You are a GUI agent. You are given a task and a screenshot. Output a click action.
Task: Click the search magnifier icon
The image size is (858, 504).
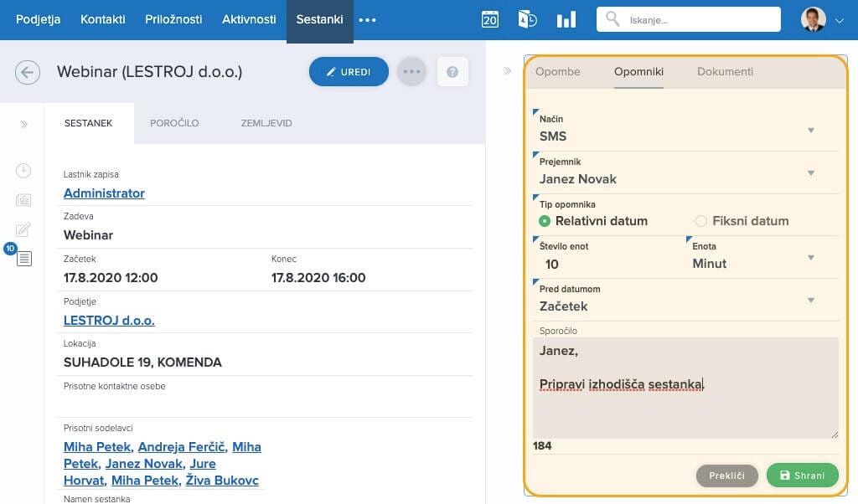pos(612,19)
